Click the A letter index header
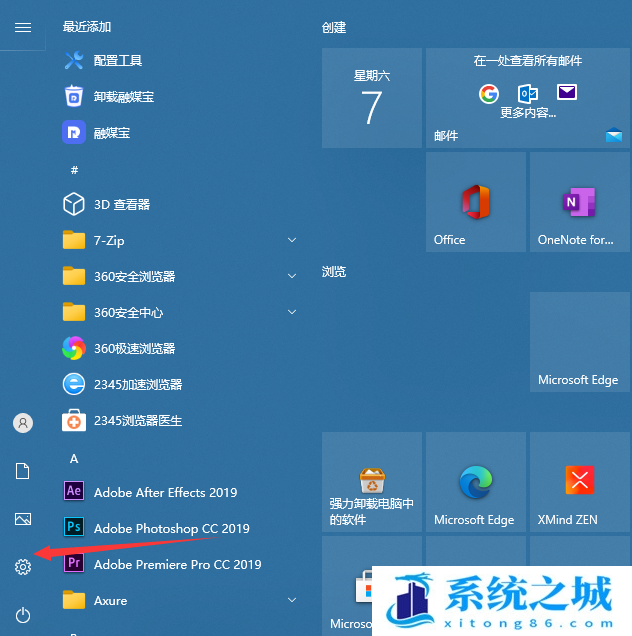This screenshot has width=632, height=636. click(x=74, y=459)
